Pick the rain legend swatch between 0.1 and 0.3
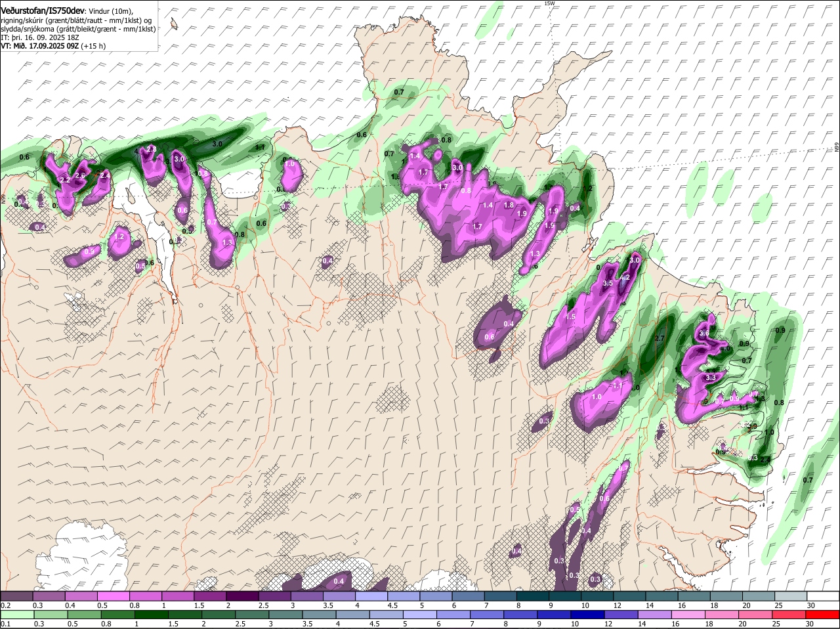 tap(16, 615)
